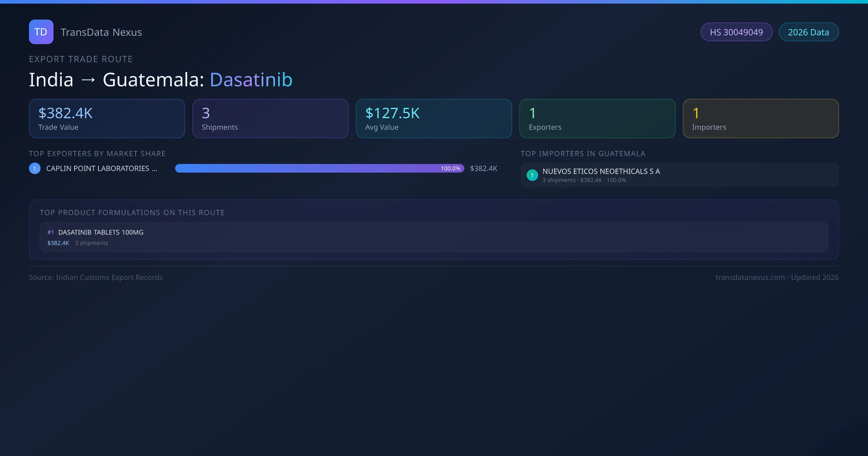Select the Importers stat card
Viewport: 868px width, 456px height.
(x=761, y=118)
